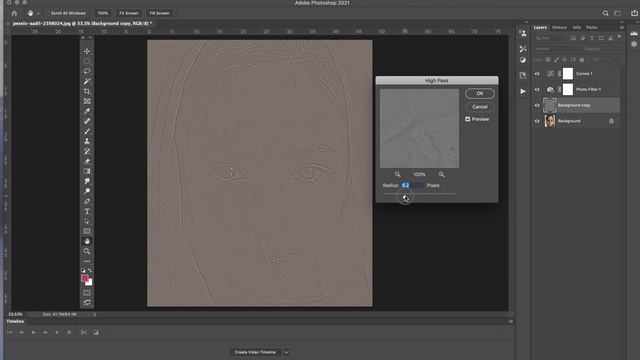
Task: Select the Pen tool
Action: (x=87, y=201)
